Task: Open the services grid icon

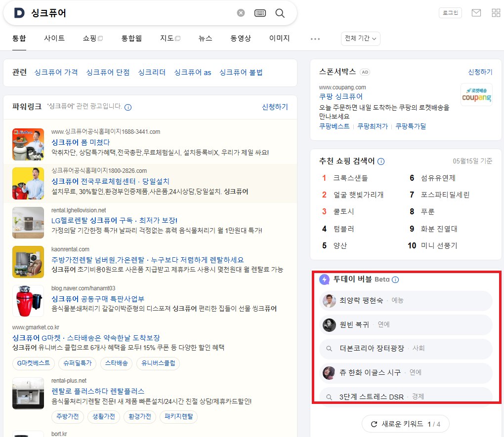Action: 496,13
